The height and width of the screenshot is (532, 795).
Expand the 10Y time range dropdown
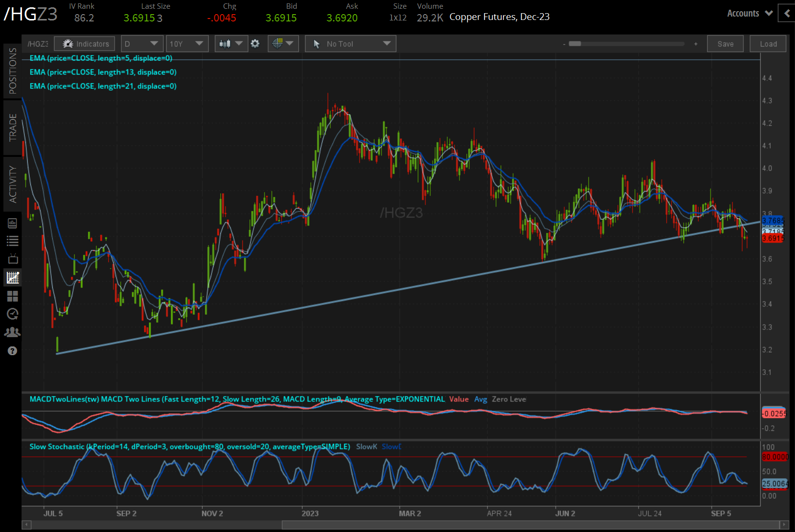click(187, 44)
